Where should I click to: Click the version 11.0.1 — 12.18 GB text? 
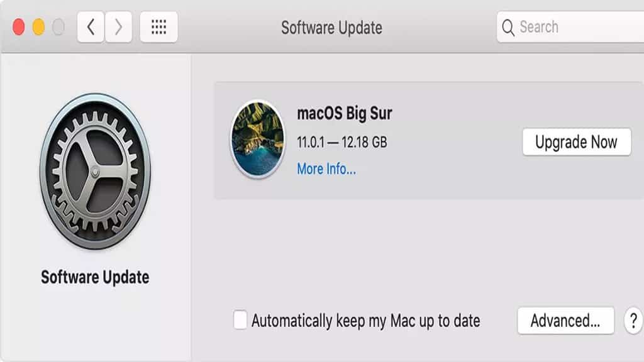(341, 142)
